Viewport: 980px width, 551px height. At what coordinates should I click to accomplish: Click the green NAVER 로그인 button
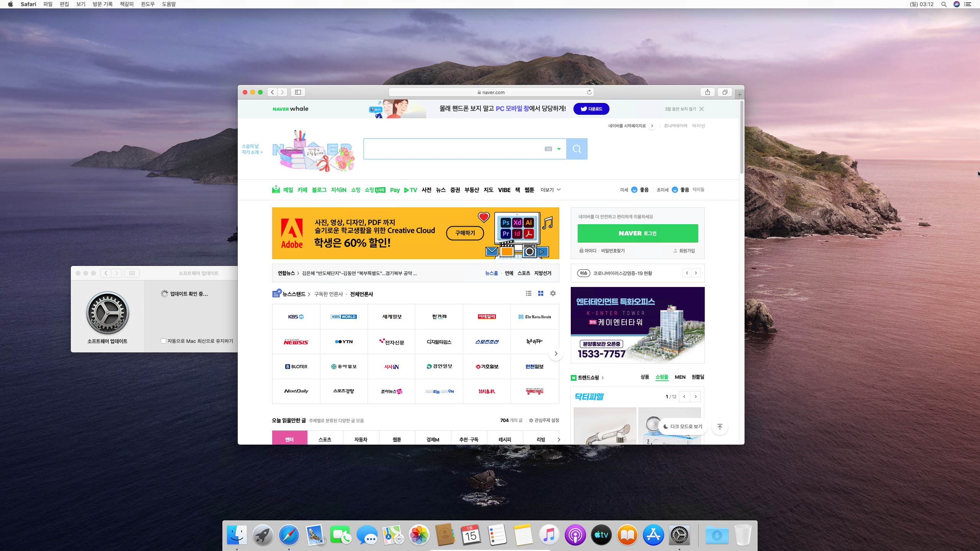click(x=637, y=233)
